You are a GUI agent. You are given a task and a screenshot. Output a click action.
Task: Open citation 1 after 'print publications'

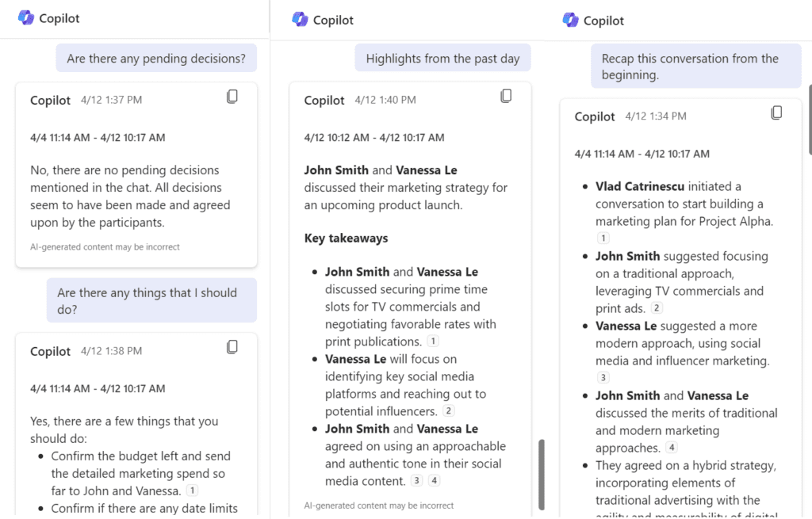click(x=433, y=341)
